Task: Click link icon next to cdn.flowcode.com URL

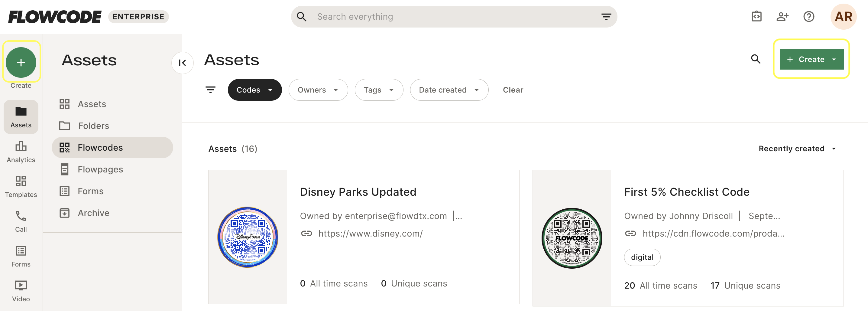Action: pos(630,234)
